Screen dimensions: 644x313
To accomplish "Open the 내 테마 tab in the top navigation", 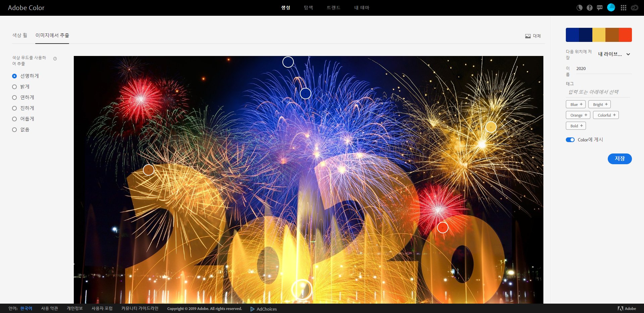I will click(362, 8).
